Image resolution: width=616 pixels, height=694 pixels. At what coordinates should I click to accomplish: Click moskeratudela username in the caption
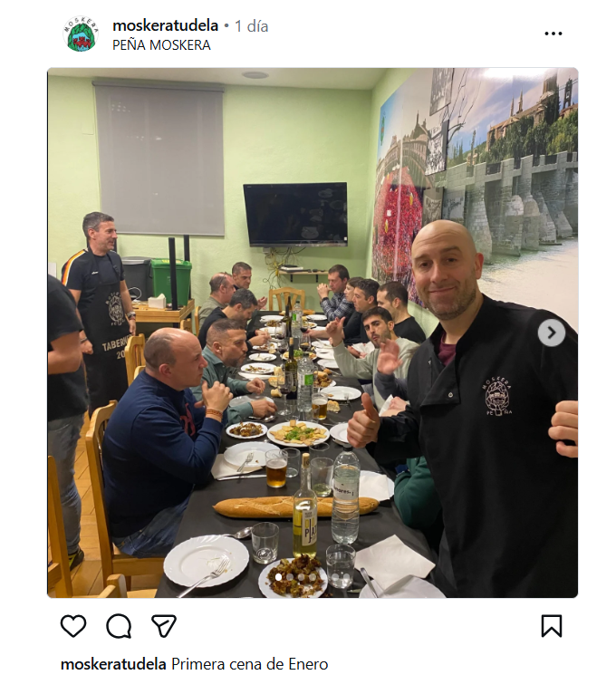coord(113,664)
